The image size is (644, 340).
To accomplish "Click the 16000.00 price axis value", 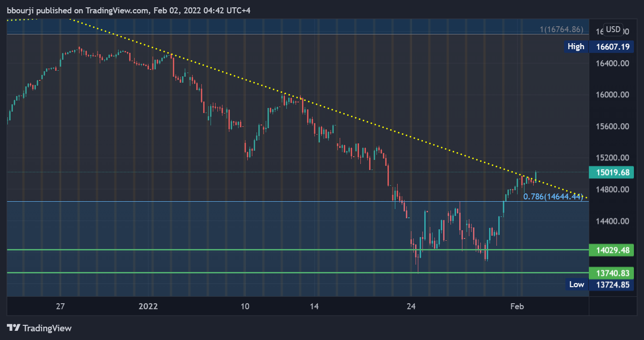I will [x=612, y=95].
